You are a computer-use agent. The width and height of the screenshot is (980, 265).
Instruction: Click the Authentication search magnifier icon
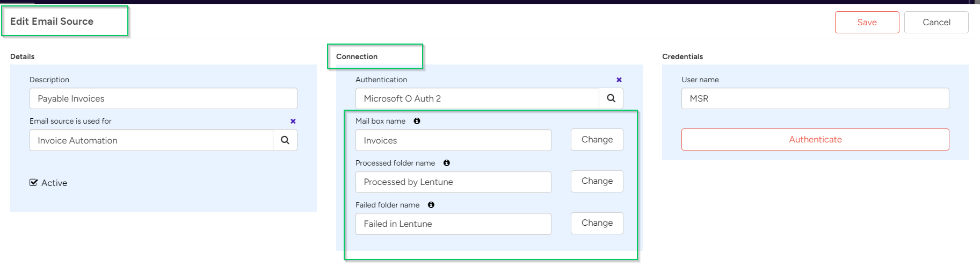[x=611, y=98]
